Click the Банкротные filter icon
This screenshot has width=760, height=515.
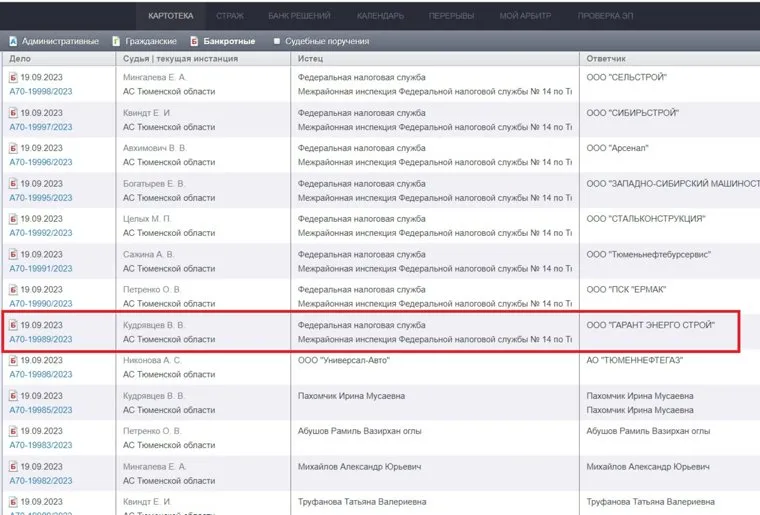tap(194, 41)
